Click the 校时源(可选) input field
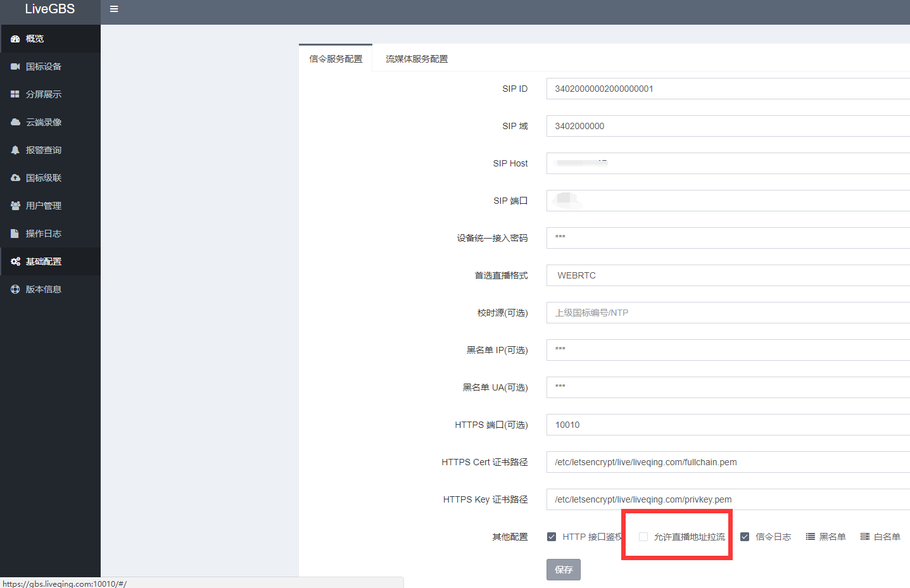 pyautogui.click(x=728, y=313)
